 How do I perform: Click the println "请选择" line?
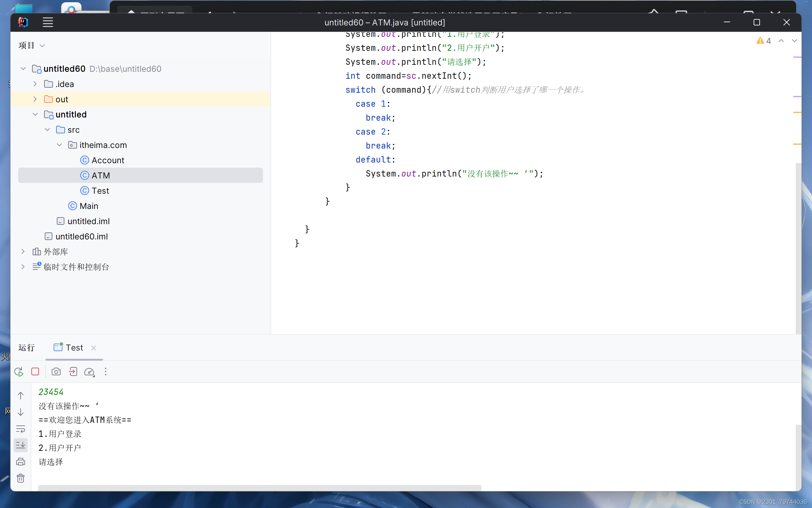click(416, 62)
